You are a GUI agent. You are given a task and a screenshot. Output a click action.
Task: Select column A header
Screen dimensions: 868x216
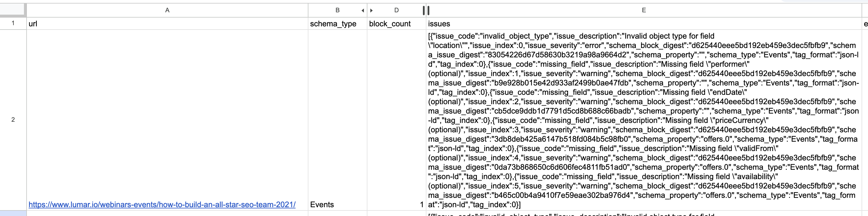[x=167, y=11]
